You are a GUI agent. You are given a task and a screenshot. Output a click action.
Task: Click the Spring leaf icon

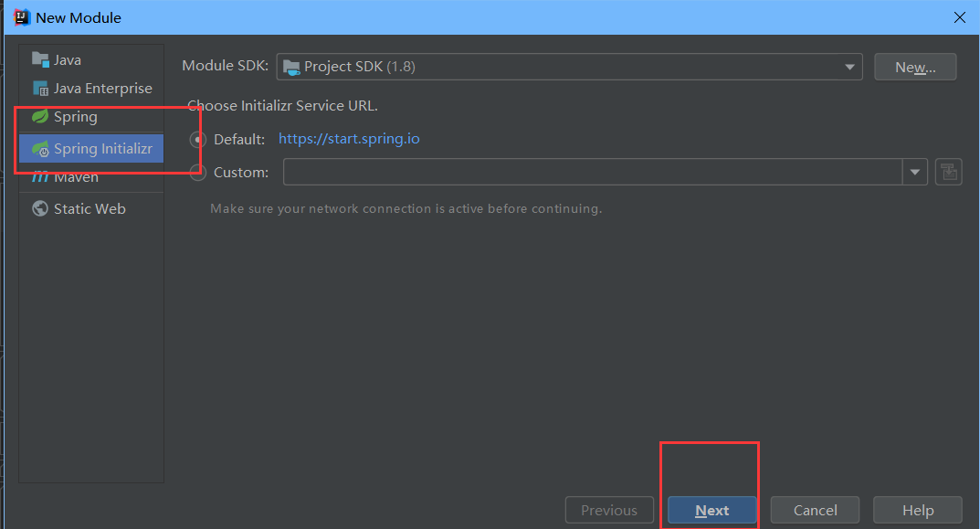click(40, 116)
